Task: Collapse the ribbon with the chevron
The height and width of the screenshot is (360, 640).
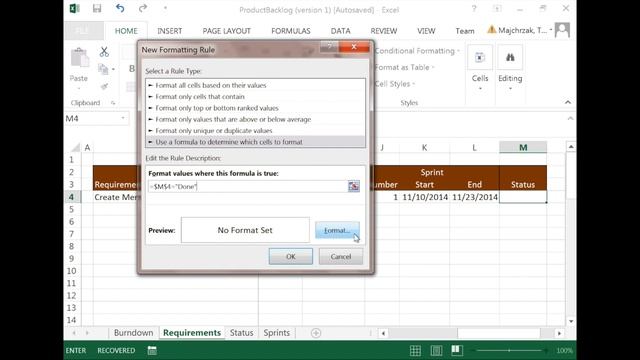Action: coord(568,102)
